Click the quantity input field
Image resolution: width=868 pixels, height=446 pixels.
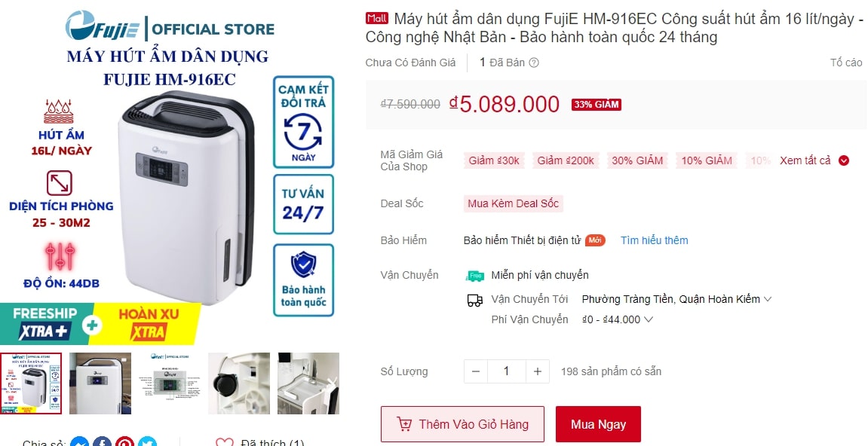coord(507,371)
